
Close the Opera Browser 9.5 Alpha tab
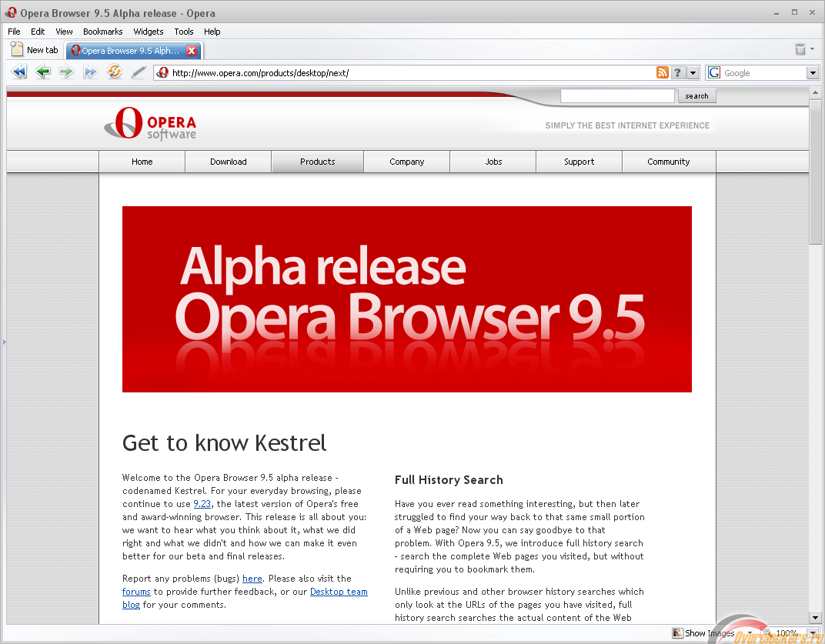pyautogui.click(x=192, y=51)
